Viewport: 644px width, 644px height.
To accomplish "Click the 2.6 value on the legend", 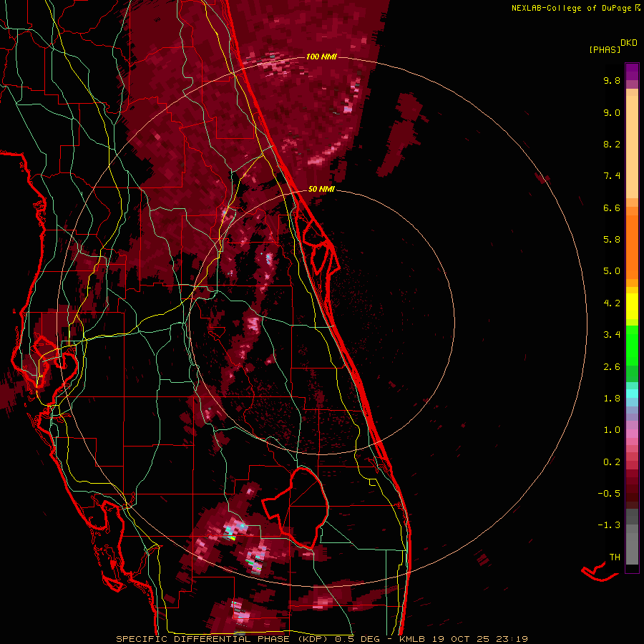I will (x=612, y=367).
